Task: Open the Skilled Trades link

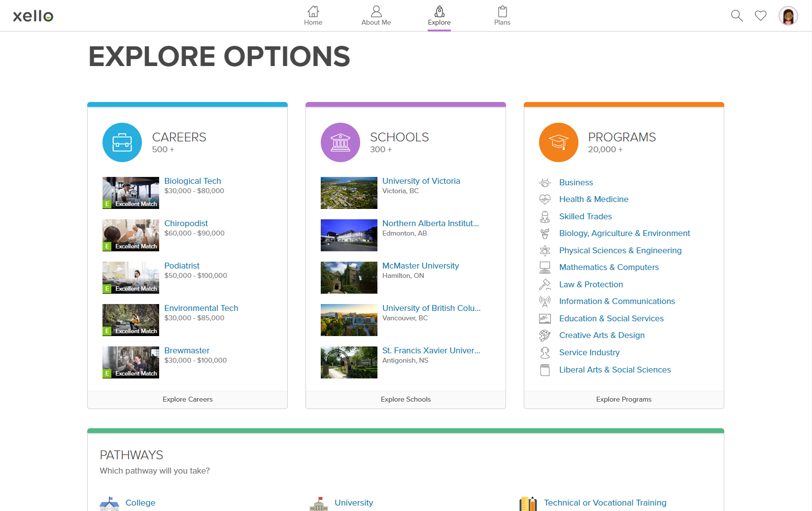Action: [x=585, y=216]
